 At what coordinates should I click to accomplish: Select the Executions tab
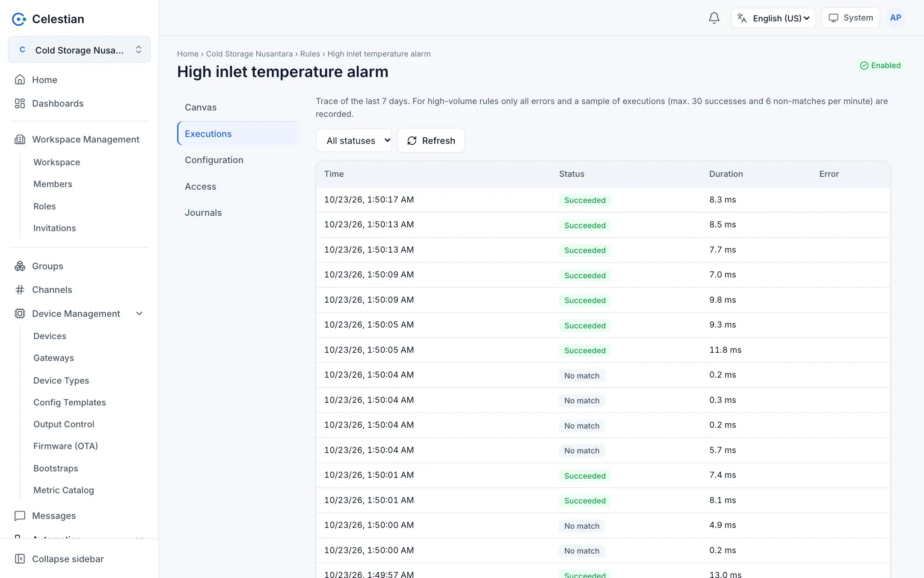[x=238, y=134]
